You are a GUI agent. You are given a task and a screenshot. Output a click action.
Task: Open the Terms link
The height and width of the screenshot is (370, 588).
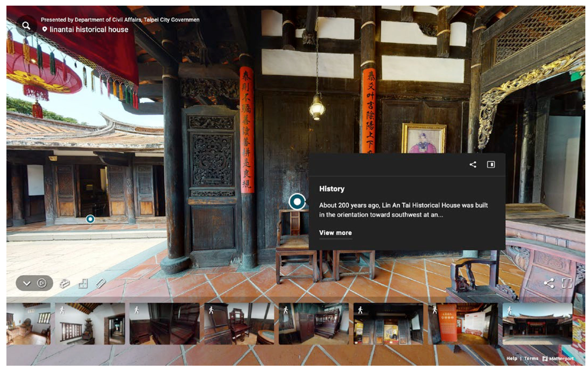[x=531, y=358]
